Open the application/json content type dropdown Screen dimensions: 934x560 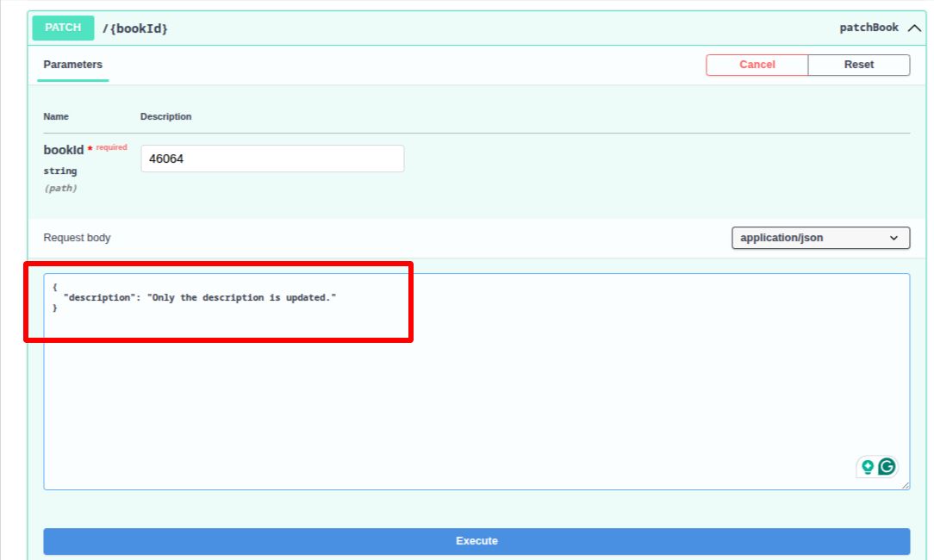tap(820, 238)
